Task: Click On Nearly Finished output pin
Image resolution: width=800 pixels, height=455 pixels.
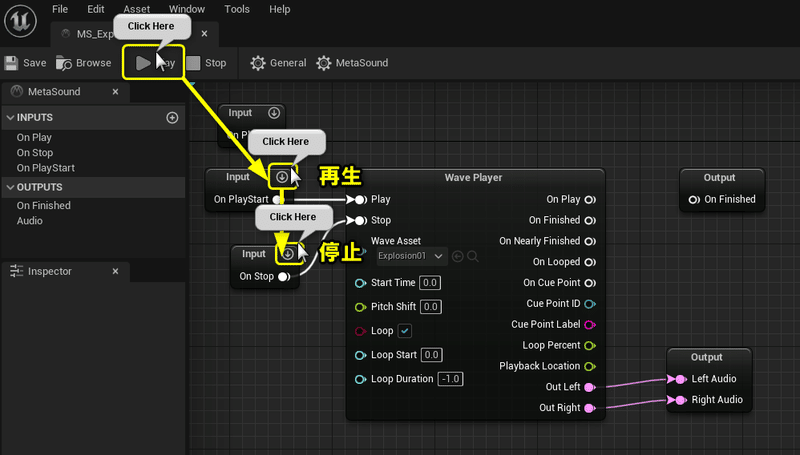Action: pyautogui.click(x=590, y=241)
